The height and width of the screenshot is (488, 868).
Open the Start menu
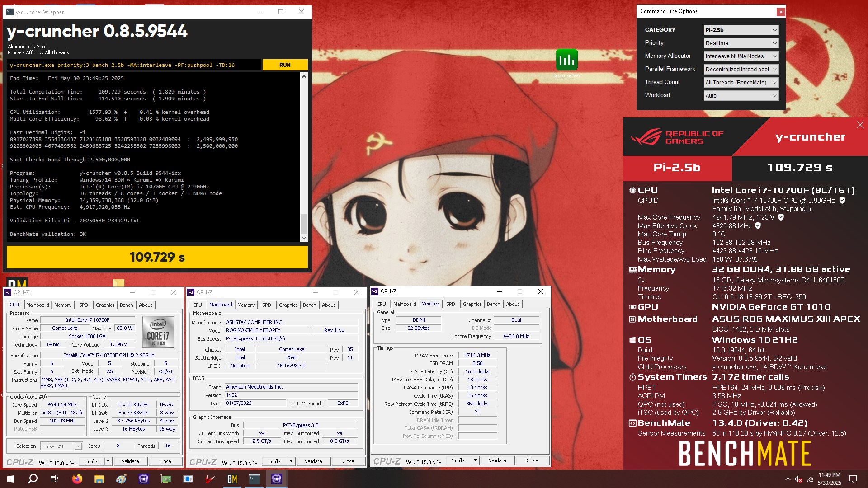point(11,479)
